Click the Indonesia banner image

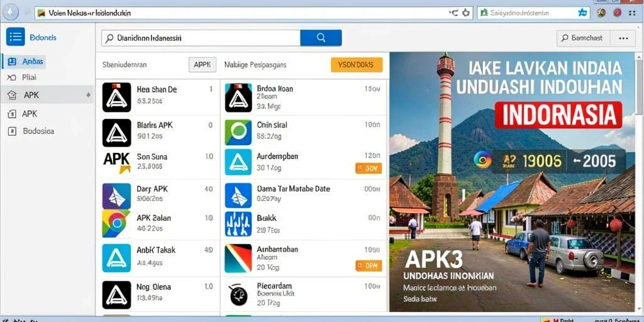512,182
